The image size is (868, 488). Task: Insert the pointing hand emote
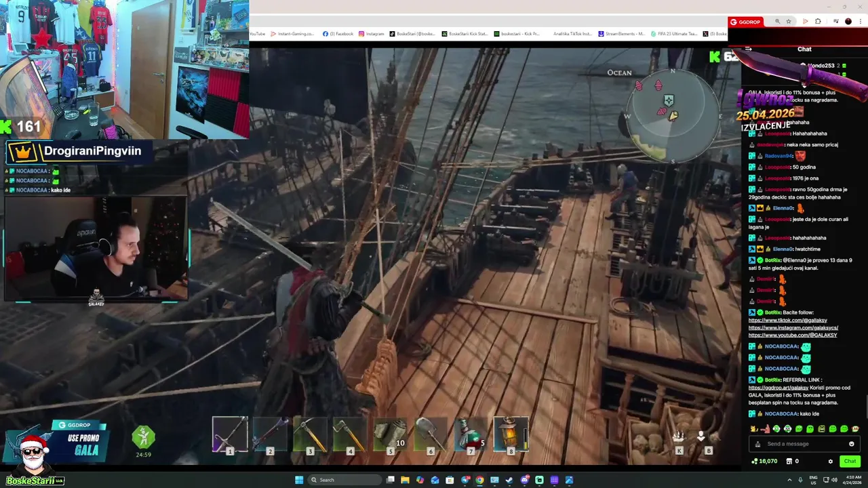tap(766, 429)
